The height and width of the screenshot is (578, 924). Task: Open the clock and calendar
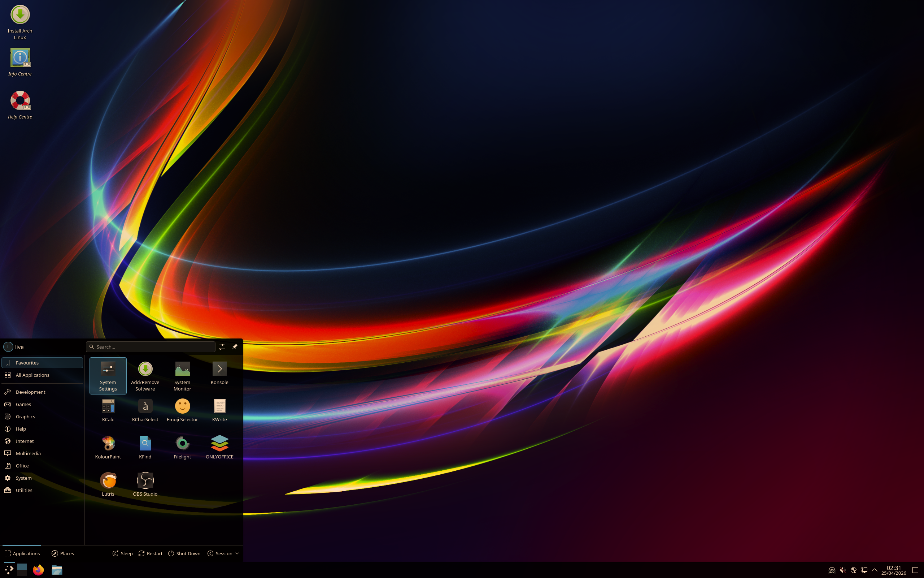pos(893,570)
